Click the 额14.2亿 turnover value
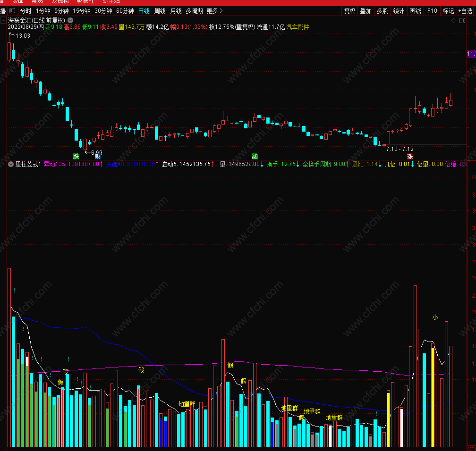This screenshot has height=451, width=476. 157,27
